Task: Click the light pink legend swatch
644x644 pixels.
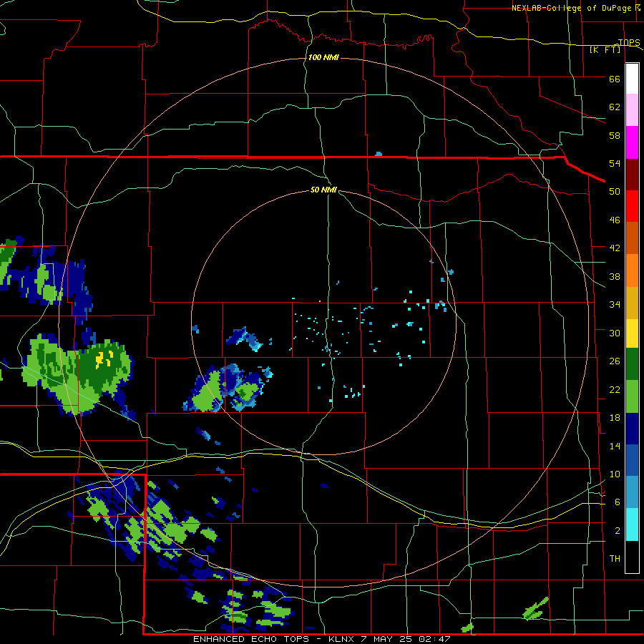Action: click(632, 109)
